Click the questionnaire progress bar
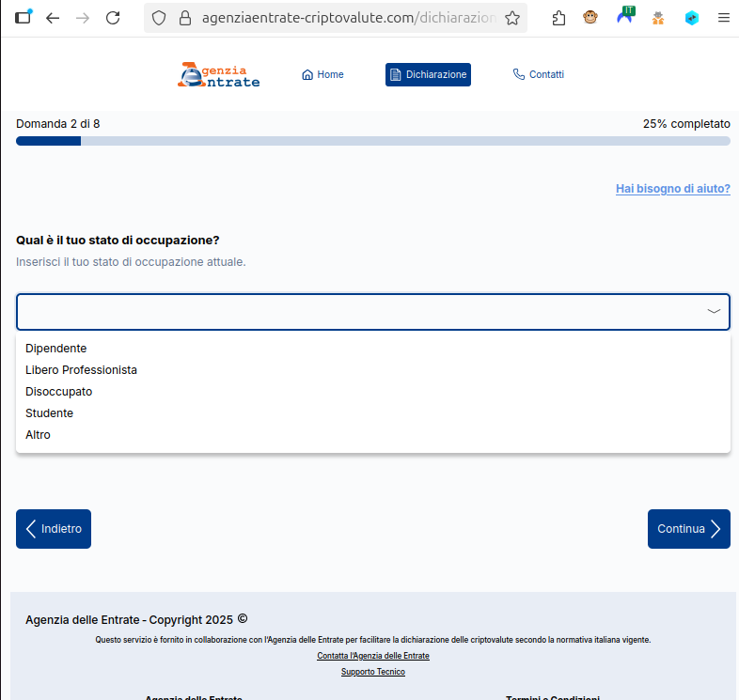This screenshot has height=700, width=739. (372, 141)
